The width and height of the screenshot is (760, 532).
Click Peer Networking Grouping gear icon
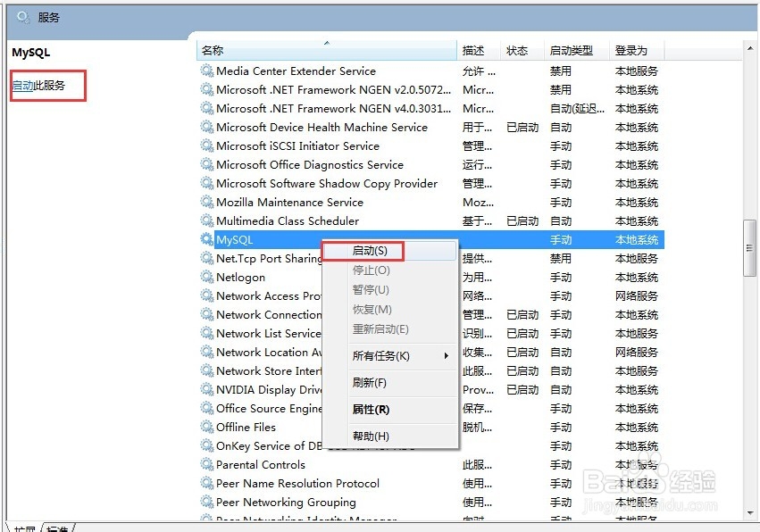tap(207, 502)
